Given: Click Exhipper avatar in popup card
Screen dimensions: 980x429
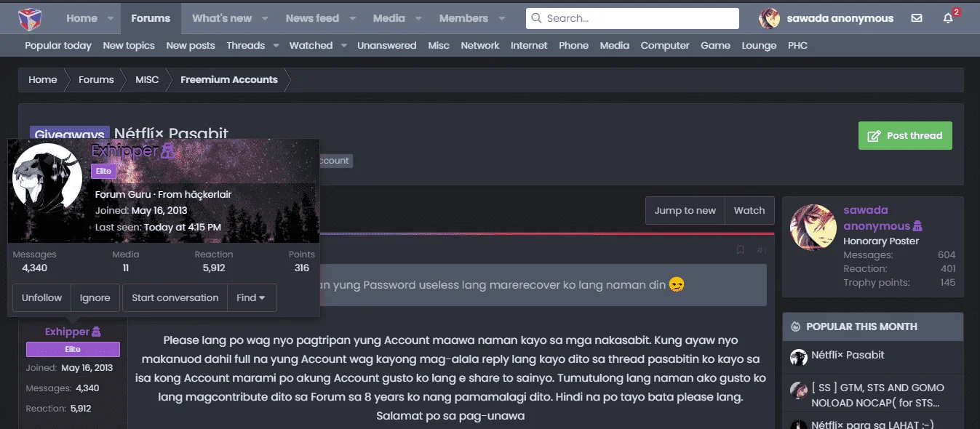Looking at the screenshot, I should (x=47, y=178).
